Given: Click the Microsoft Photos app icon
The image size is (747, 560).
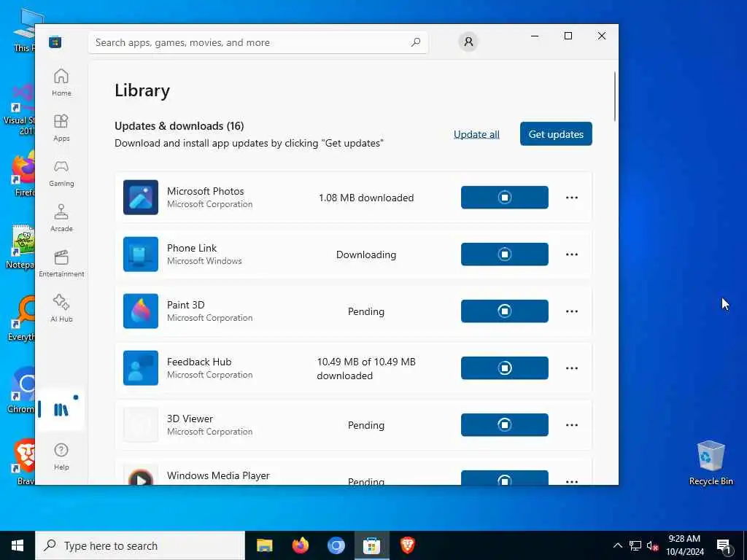Looking at the screenshot, I should click(141, 197).
